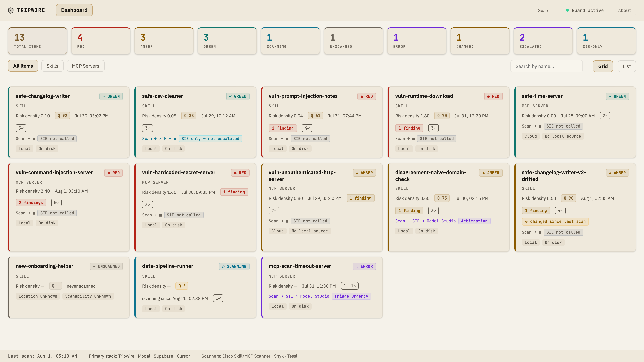644x362 pixels.
Task: Expand the 3 checks badge on safe-changelog-writer
Action: point(21,128)
